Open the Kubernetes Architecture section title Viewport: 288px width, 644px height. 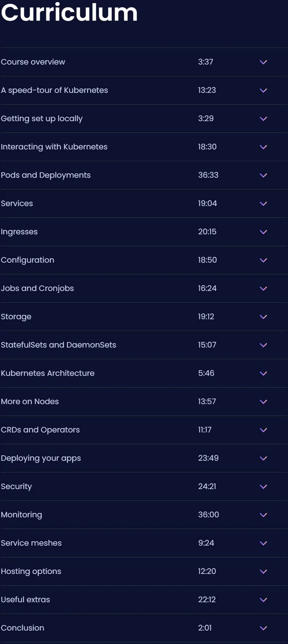coord(48,373)
